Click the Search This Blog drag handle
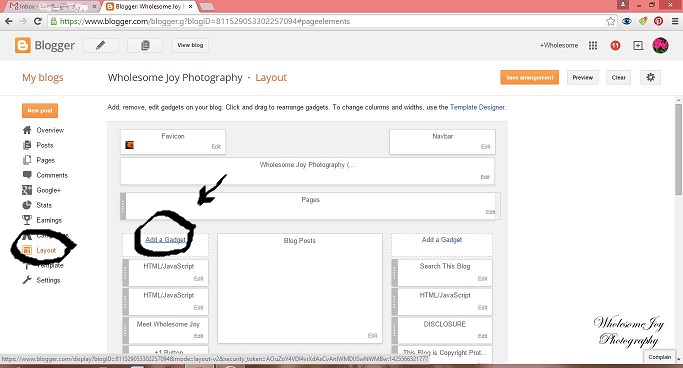The image size is (683, 368). pos(395,273)
